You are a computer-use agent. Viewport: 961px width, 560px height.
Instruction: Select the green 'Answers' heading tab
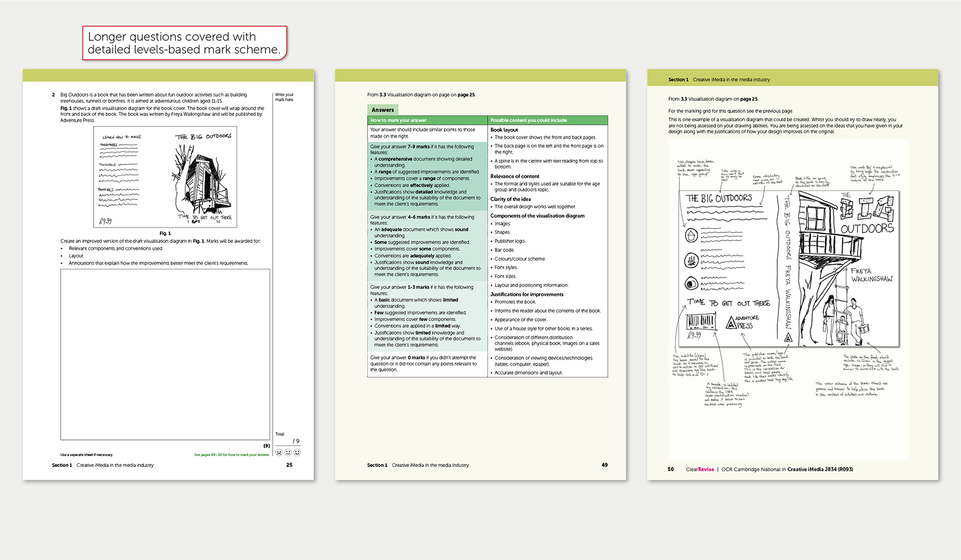coord(383,110)
